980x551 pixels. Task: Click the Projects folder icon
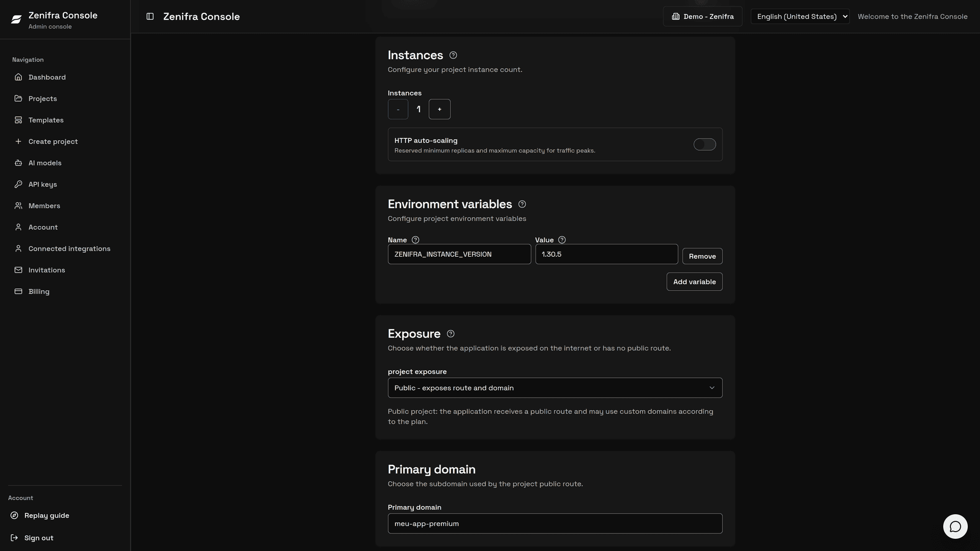click(18, 98)
